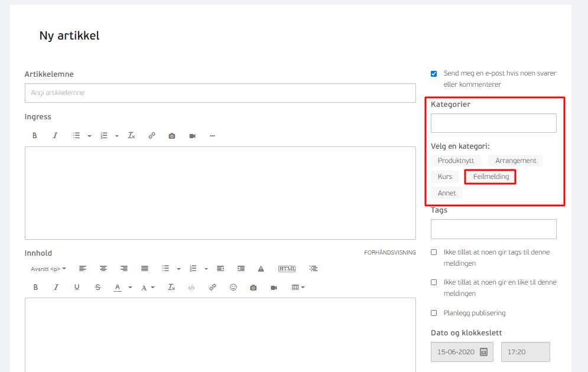Select the Feilmelding category
Viewport: 588px width, 372px height.
coord(490,177)
